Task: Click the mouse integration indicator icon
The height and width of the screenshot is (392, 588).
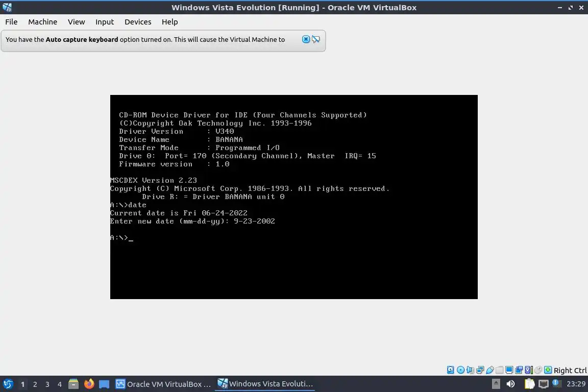Action: coord(538,370)
